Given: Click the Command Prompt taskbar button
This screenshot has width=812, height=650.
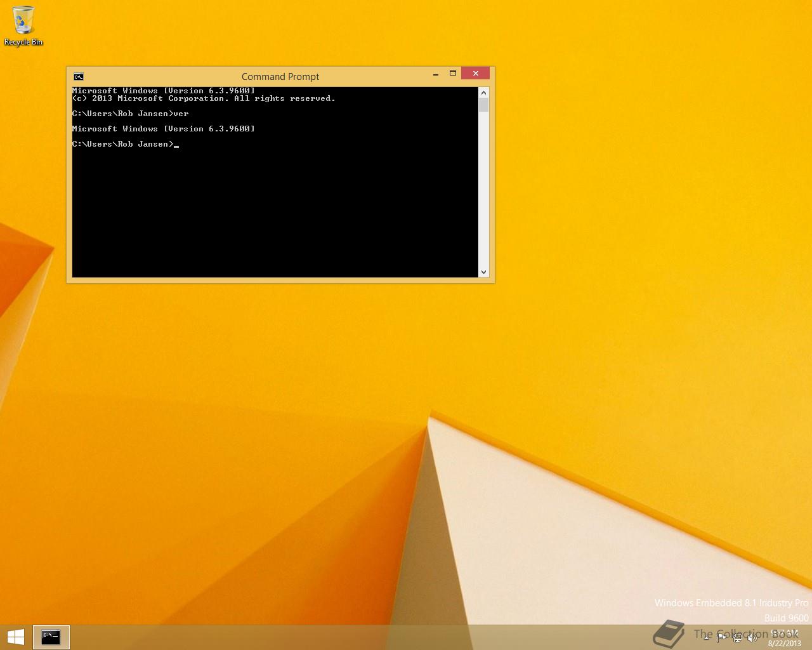Looking at the screenshot, I should pos(51,637).
